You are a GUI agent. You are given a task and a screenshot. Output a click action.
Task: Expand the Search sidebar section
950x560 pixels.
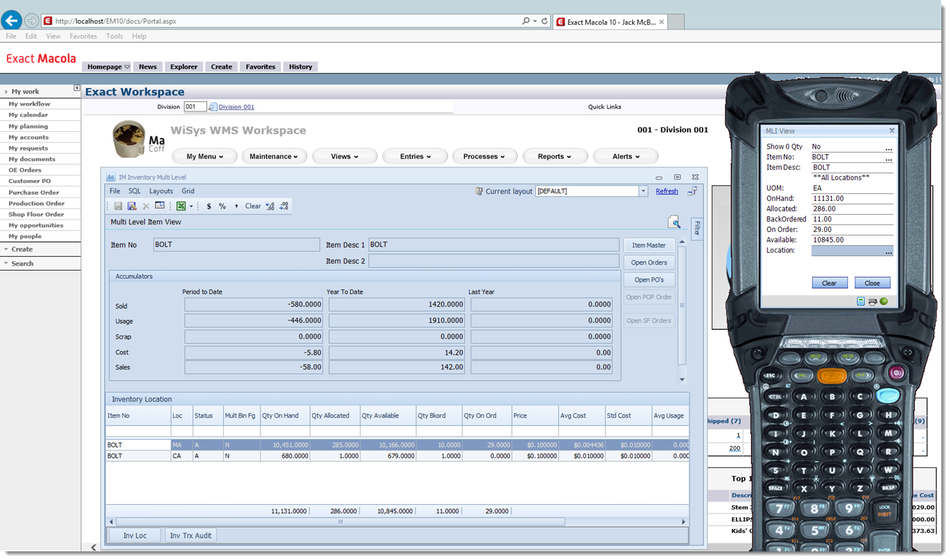(6, 264)
